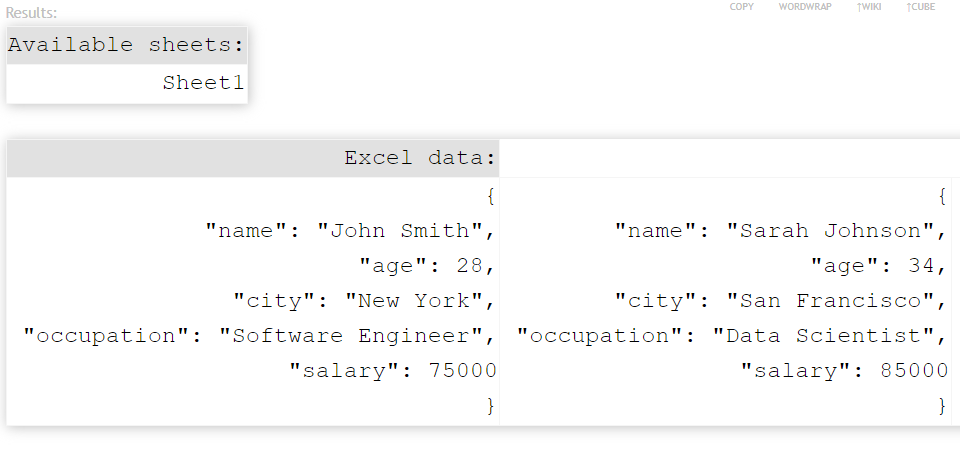Image resolution: width=960 pixels, height=466 pixels.
Task: Click the 'Excel data:' header cell
Action: click(420, 158)
